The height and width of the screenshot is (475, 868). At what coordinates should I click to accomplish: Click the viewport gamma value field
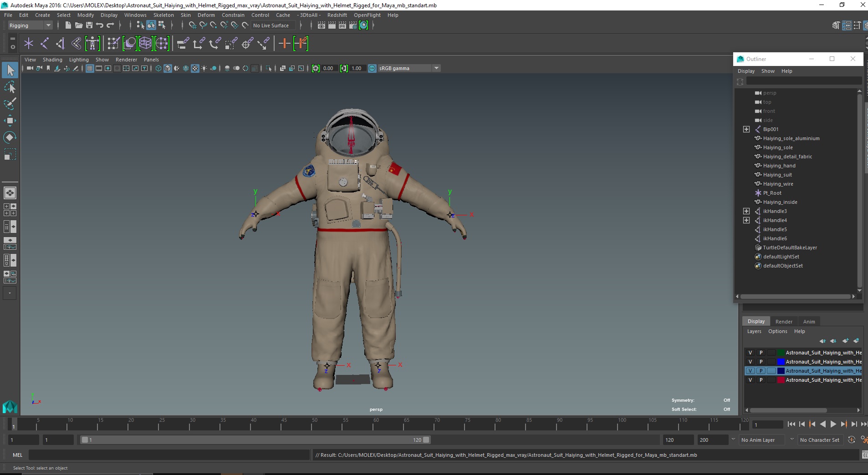click(357, 68)
